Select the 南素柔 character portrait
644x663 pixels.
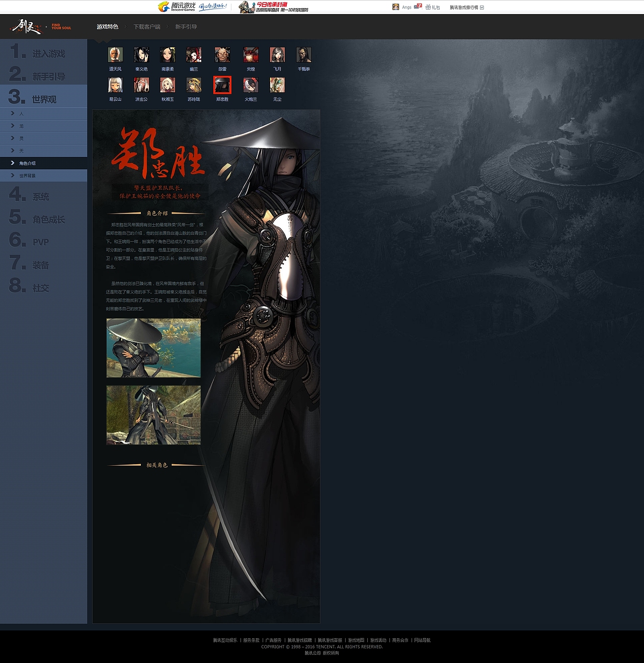coord(168,54)
